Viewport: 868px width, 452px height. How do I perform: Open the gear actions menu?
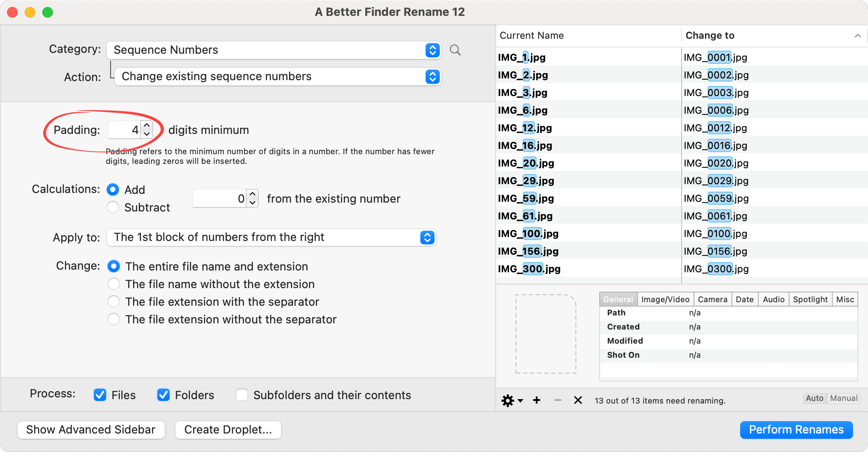[512, 400]
